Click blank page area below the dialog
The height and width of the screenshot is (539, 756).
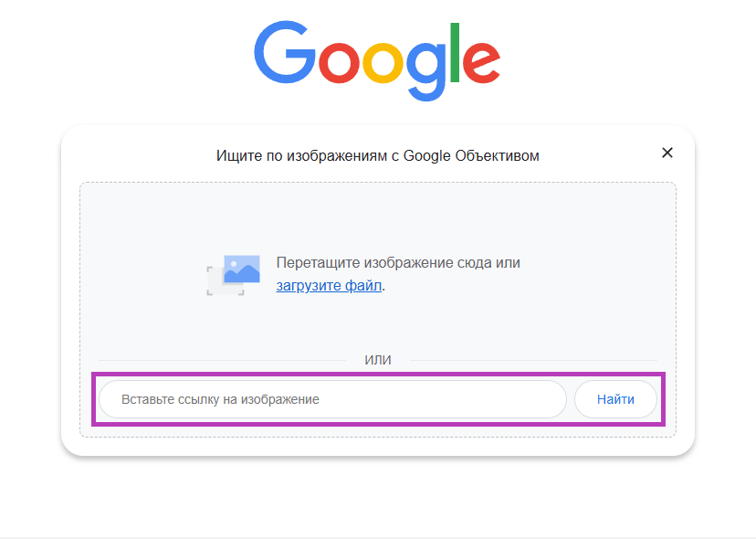378,498
